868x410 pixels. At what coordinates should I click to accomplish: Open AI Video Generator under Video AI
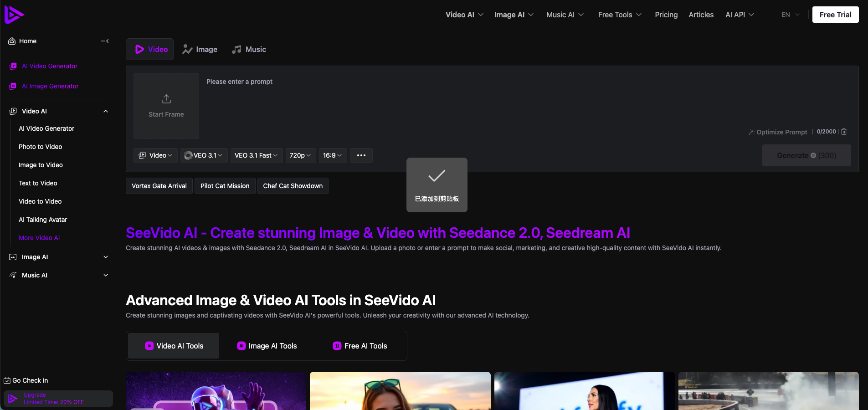(x=46, y=128)
